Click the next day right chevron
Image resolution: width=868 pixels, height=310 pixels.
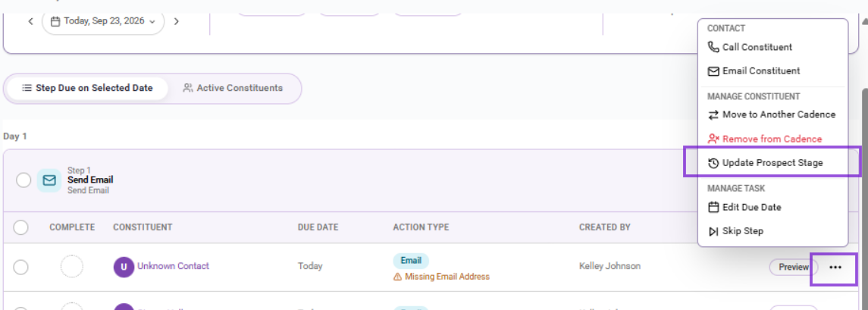176,21
